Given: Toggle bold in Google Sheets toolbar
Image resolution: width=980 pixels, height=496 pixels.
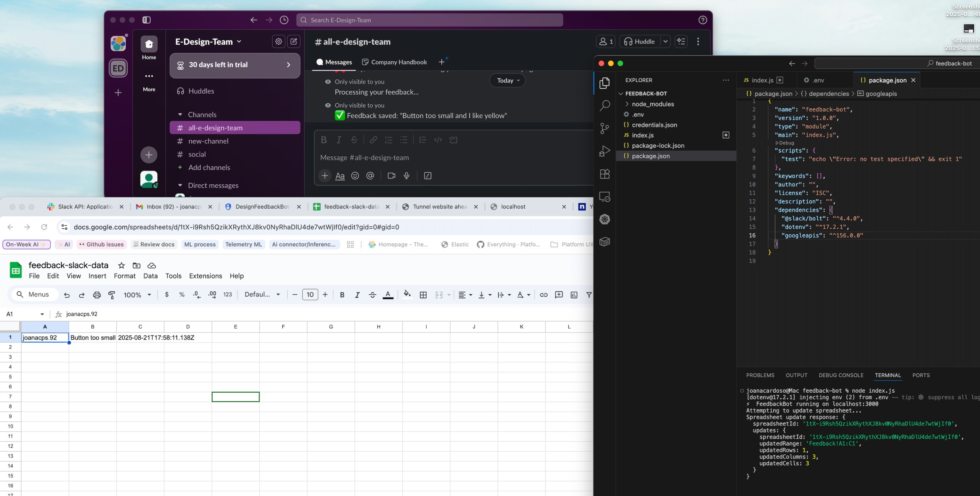Looking at the screenshot, I should click(342, 295).
